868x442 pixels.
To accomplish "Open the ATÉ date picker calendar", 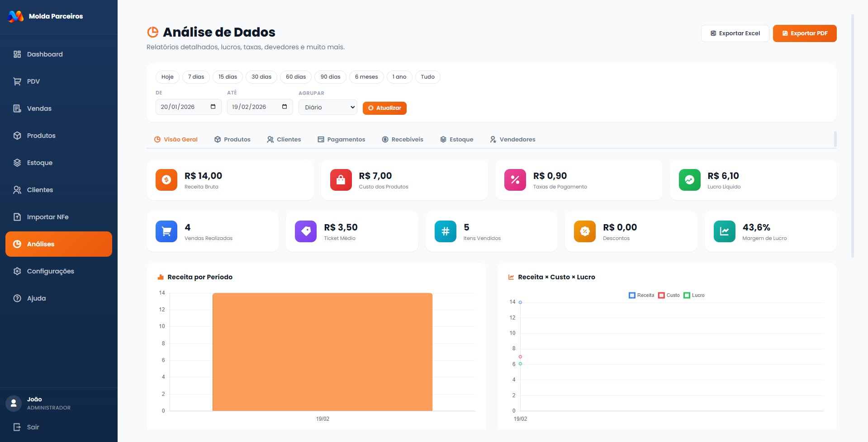I will point(284,107).
